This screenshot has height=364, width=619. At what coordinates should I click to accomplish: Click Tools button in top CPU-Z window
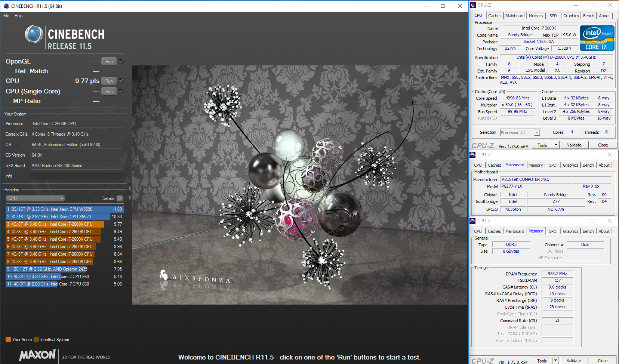click(x=542, y=145)
